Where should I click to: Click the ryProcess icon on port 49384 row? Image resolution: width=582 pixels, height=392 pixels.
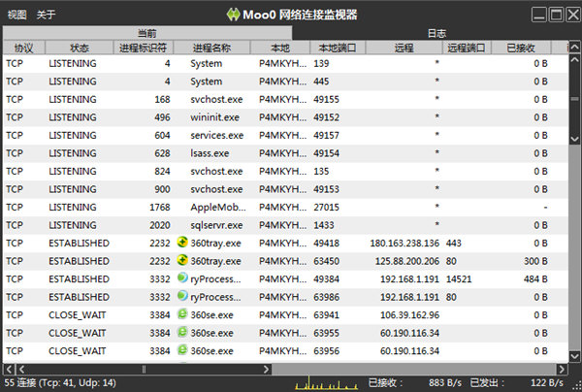181,278
